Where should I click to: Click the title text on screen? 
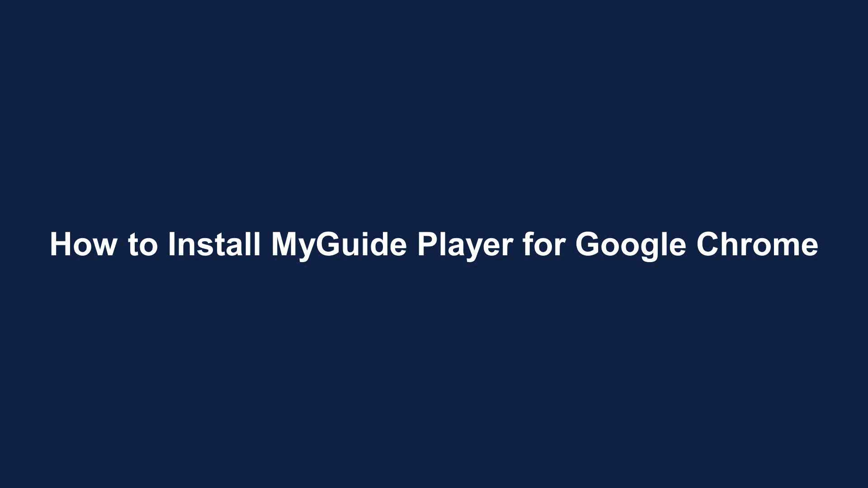pos(434,244)
